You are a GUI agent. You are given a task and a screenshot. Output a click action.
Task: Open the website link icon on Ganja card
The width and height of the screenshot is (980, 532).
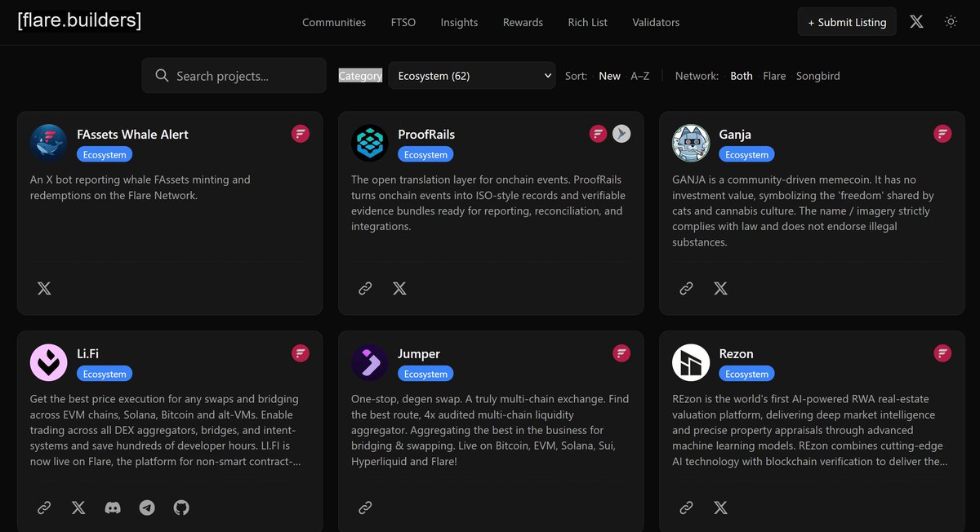point(686,288)
